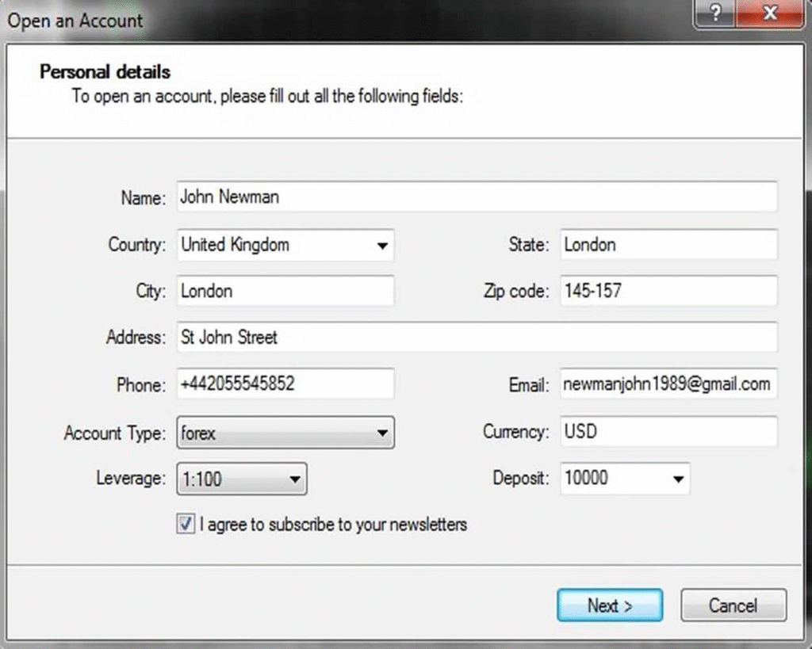
Task: Click the newsletter agreement label text
Action: click(x=333, y=525)
